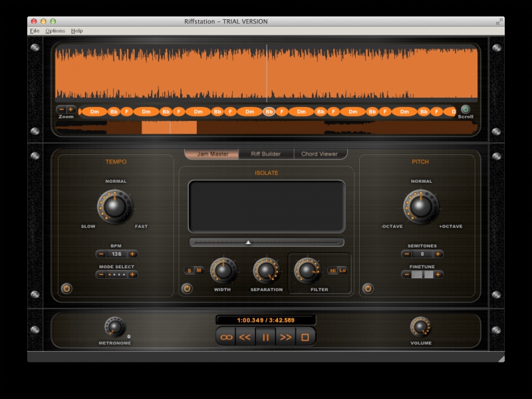Stop playback with the square button

point(305,337)
